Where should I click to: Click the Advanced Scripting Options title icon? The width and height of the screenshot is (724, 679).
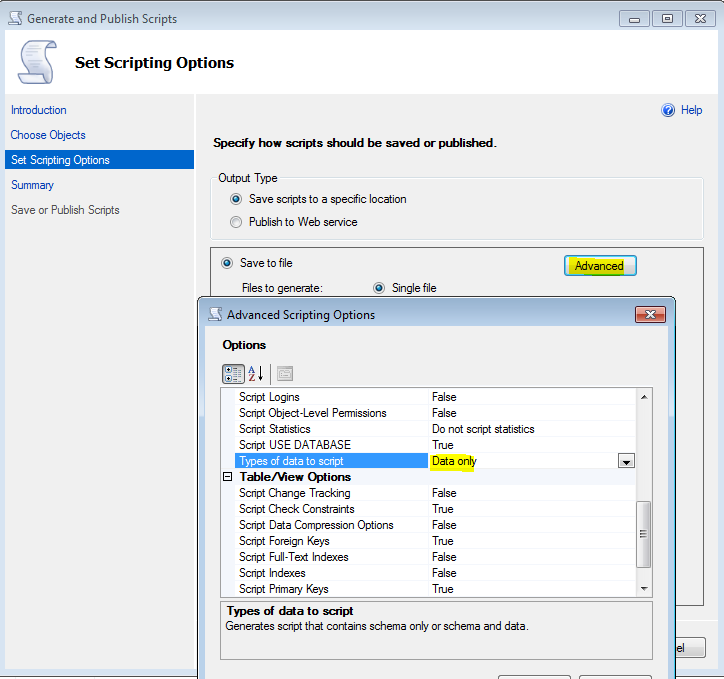(x=214, y=314)
